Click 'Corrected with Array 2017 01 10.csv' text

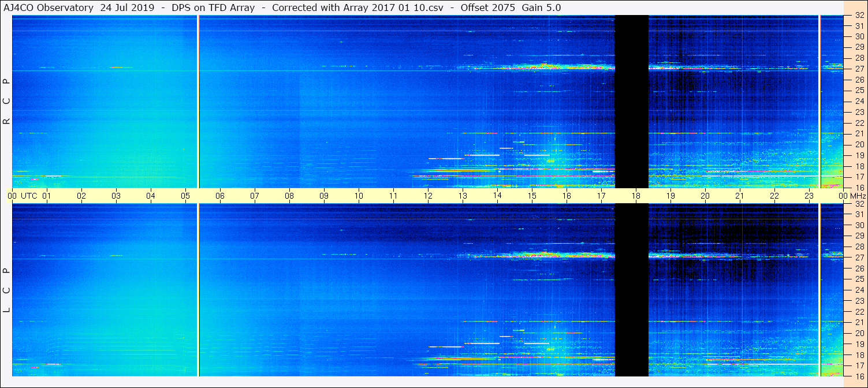pyautogui.click(x=357, y=8)
